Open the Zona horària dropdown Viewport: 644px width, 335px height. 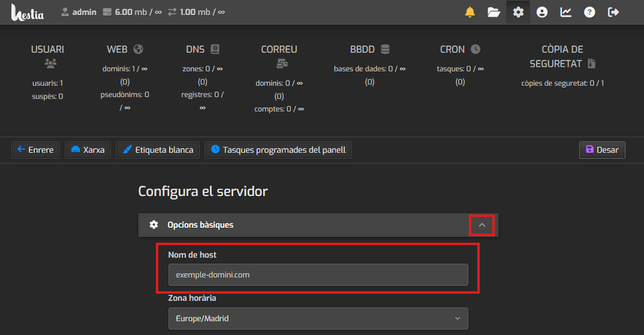318,318
